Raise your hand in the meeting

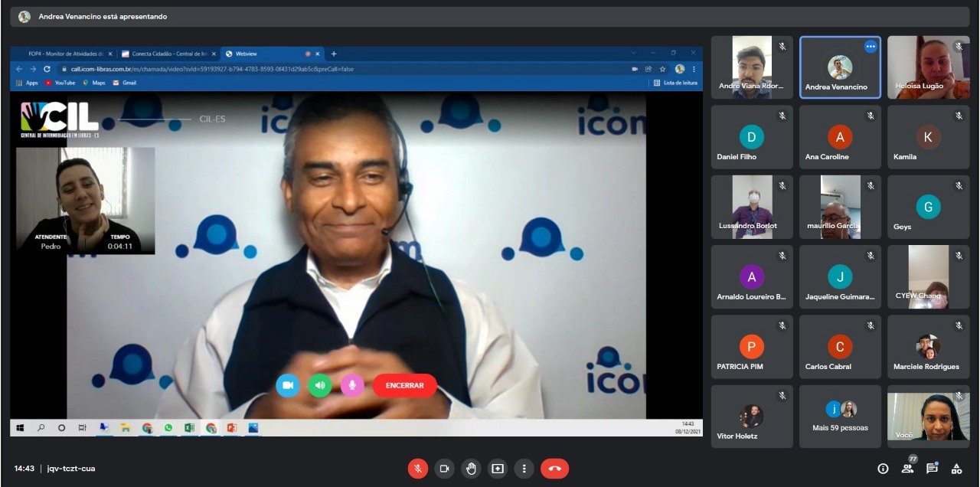pos(471,469)
